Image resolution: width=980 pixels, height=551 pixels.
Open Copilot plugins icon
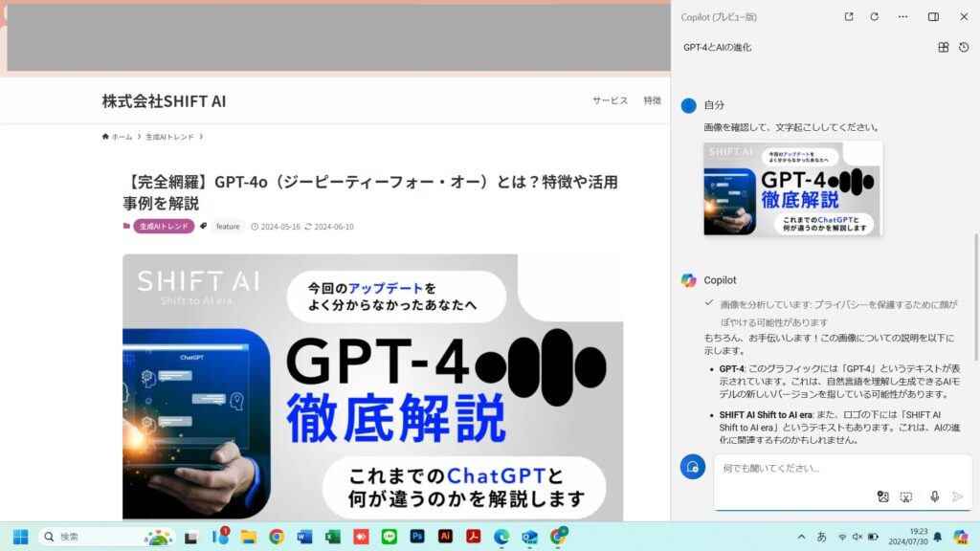(x=943, y=47)
